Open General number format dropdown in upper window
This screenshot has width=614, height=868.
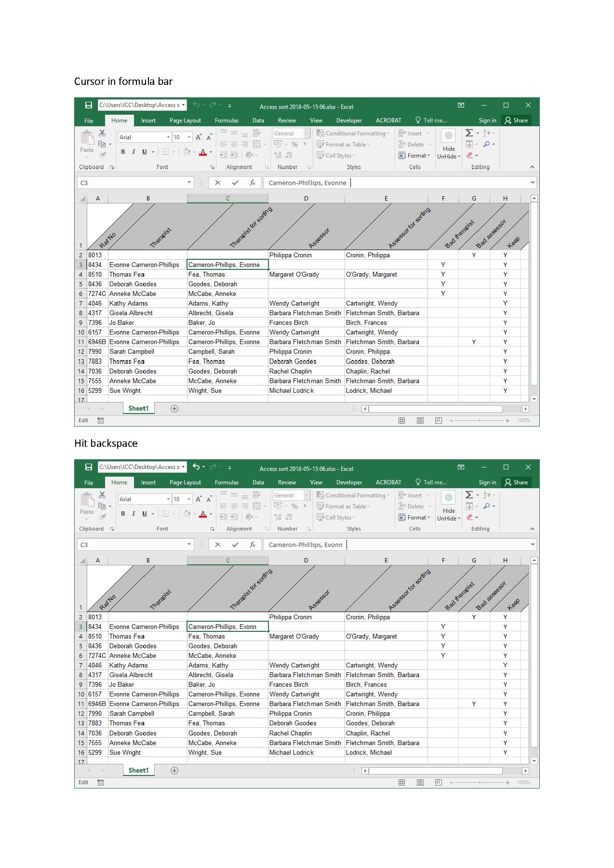[x=307, y=134]
